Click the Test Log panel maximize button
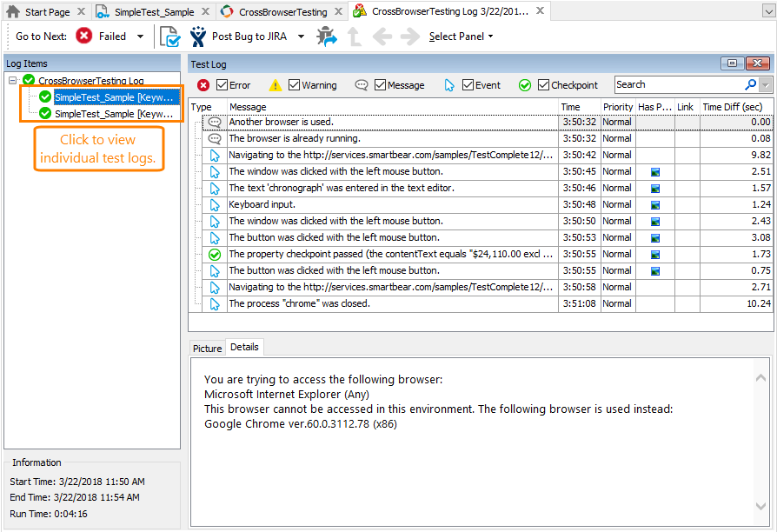777x532 pixels. 732,63
